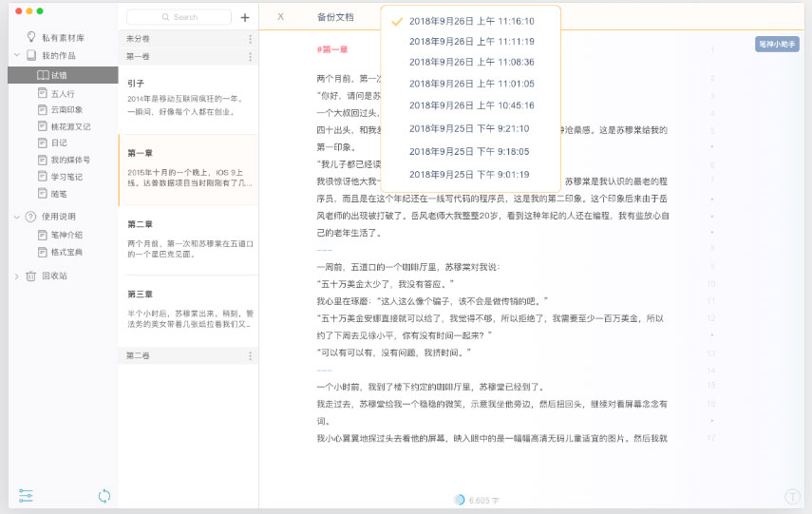Image resolution: width=812 pixels, height=514 pixels.
Task: Choose backup 2018年9月25日 下午 9:21:10
Action: 471,128
